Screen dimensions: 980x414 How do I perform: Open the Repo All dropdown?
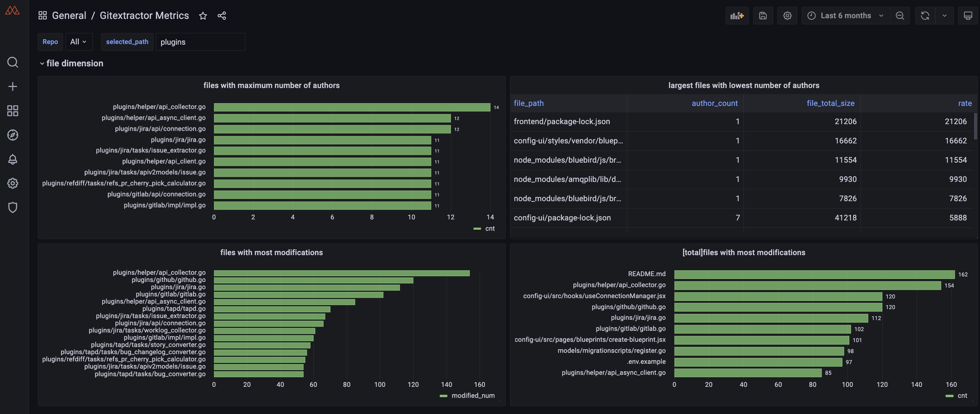point(78,42)
